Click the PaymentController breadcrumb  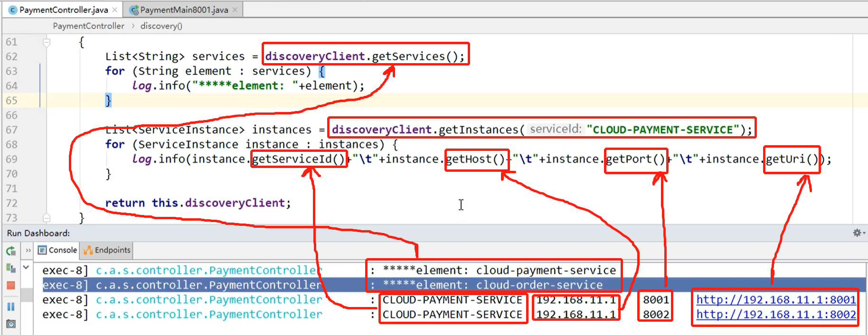[88, 26]
